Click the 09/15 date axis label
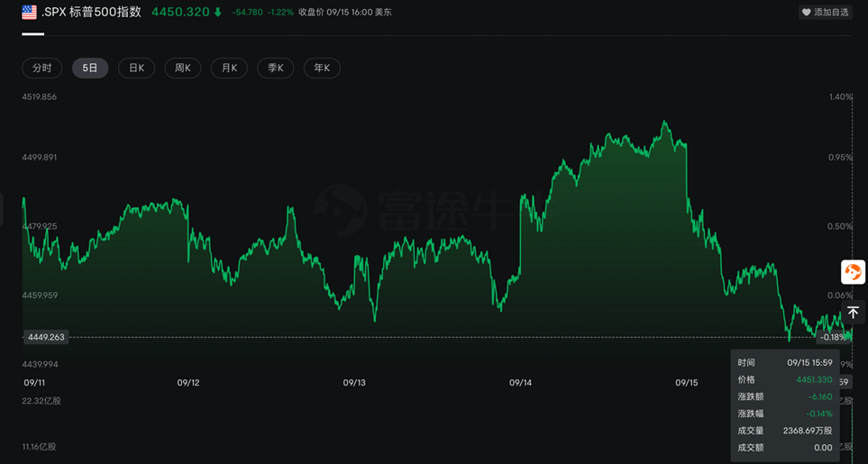 point(687,383)
